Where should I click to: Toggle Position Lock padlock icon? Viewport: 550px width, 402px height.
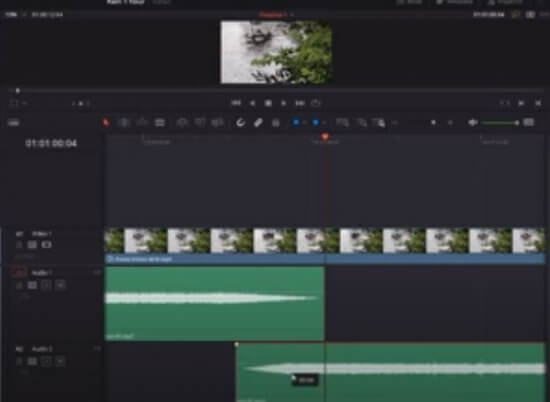[x=276, y=122]
